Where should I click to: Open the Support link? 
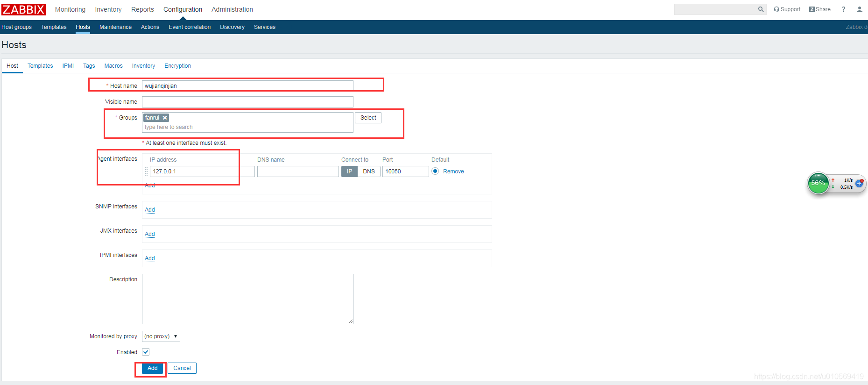coord(787,9)
